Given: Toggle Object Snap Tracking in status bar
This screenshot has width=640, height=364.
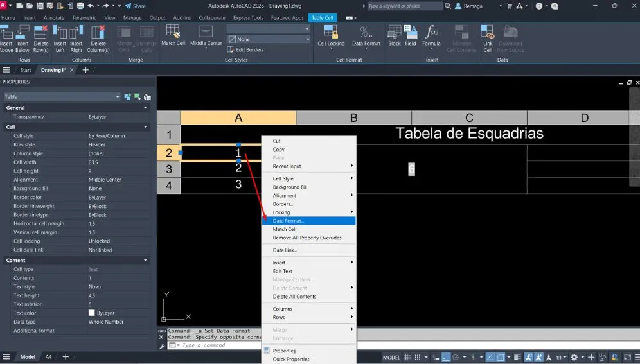Looking at the screenshot, I should click(x=490, y=357).
